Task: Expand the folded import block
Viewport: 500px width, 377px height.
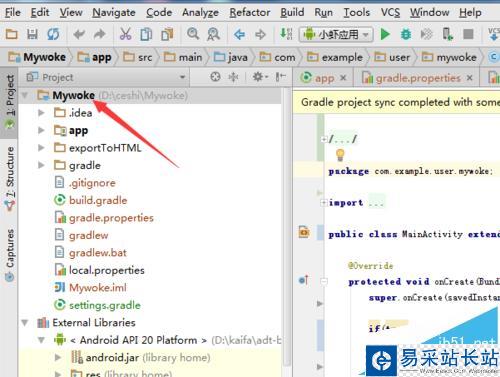Action: [x=323, y=202]
